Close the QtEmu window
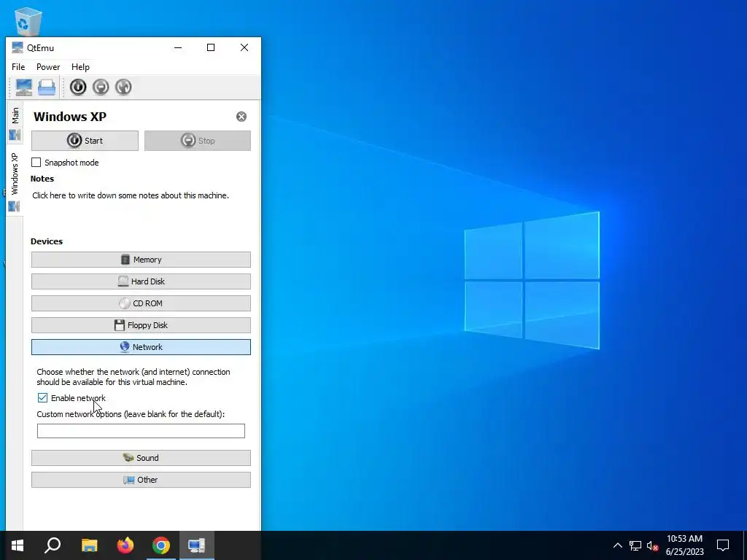Screen dimensions: 747x560 point(244,47)
